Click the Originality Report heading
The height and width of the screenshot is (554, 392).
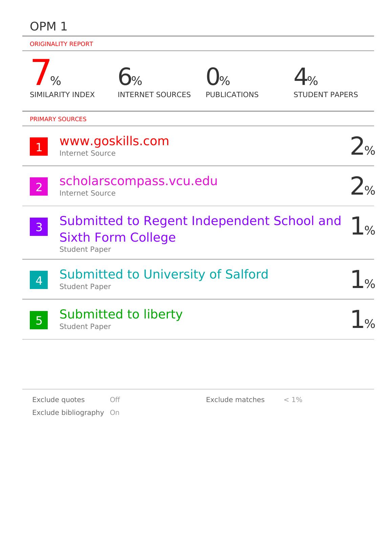[61, 44]
